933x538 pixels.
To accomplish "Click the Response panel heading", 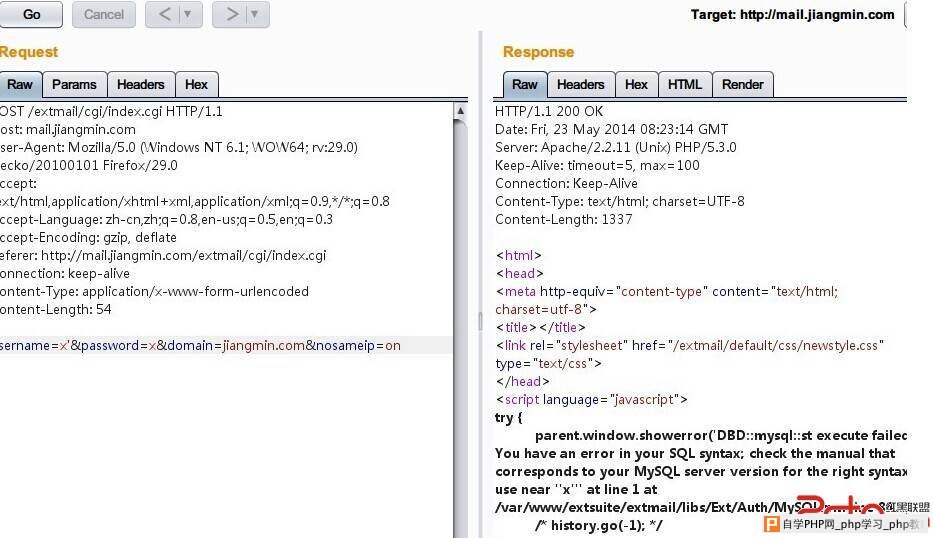I will [x=538, y=52].
